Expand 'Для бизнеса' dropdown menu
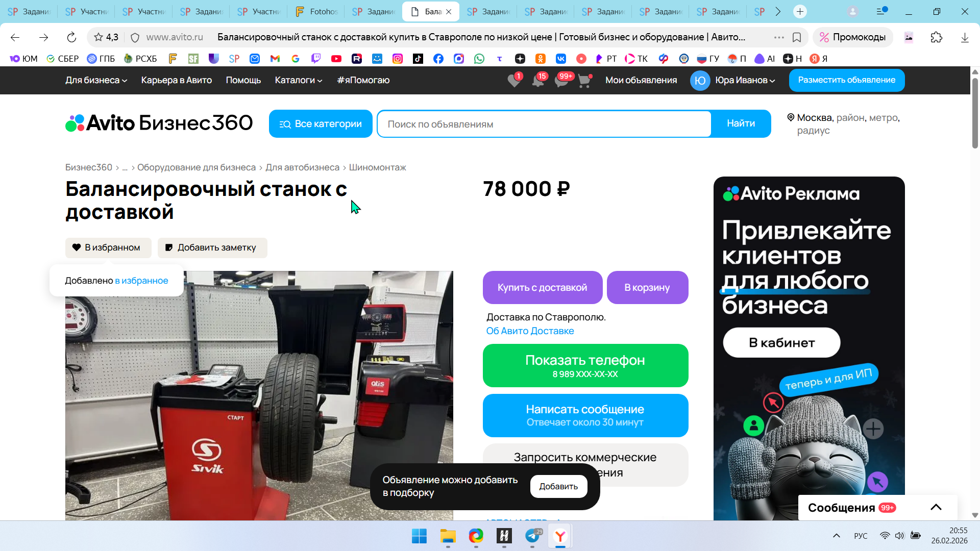 tap(96, 80)
